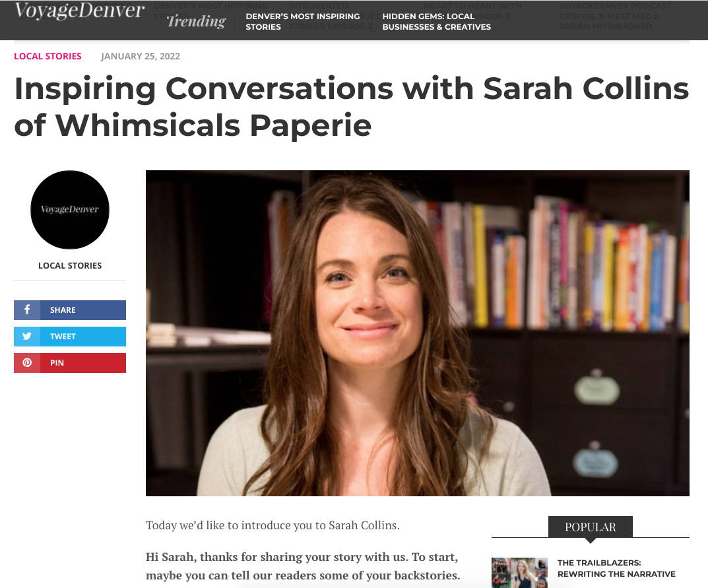The image size is (708, 588).
Task: Click the introduction paragraph about Sarah Collins
Action: 273,525
